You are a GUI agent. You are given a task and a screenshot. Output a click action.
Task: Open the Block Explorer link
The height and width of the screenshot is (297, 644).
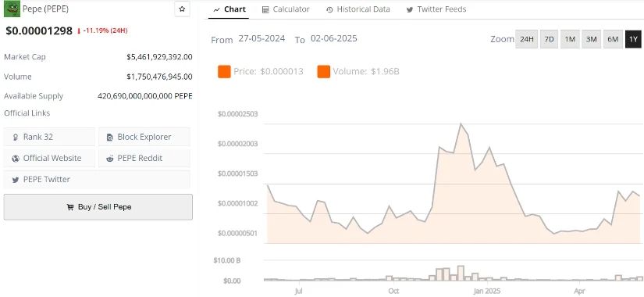tap(144, 137)
